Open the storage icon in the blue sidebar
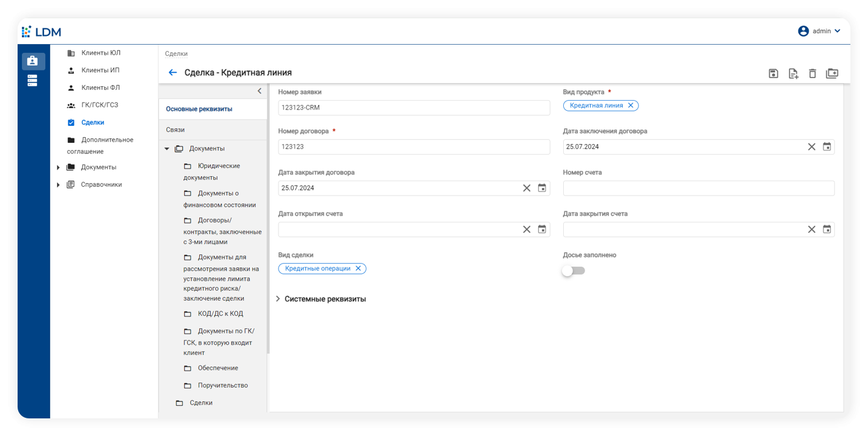 (x=33, y=81)
